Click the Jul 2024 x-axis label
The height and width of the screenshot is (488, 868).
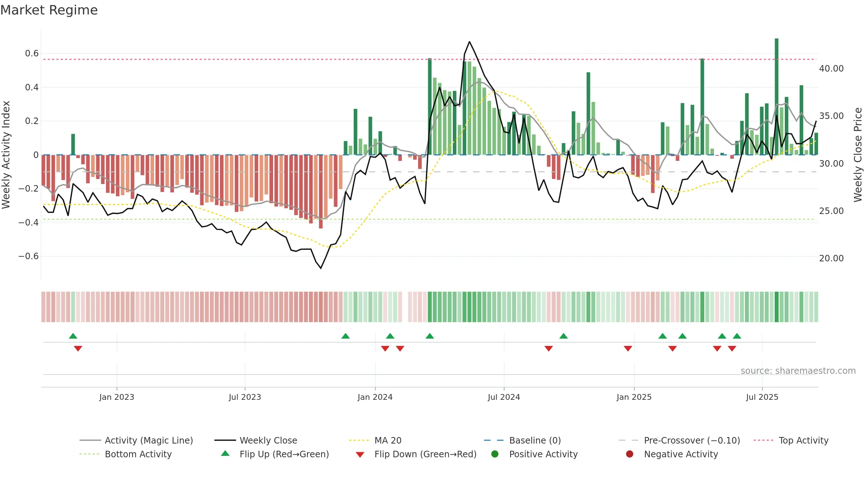504,397
